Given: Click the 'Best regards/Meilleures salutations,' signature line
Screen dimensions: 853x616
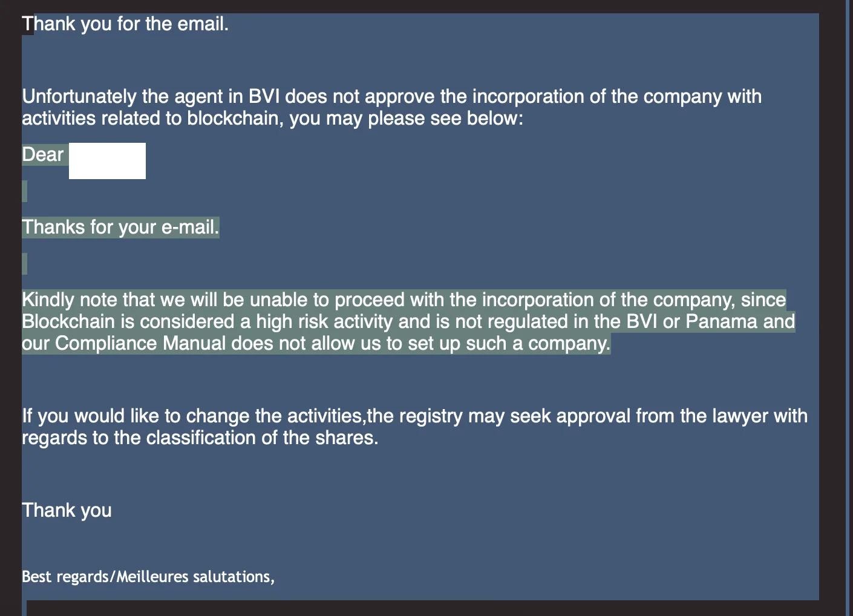Looking at the screenshot, I should click(148, 577).
